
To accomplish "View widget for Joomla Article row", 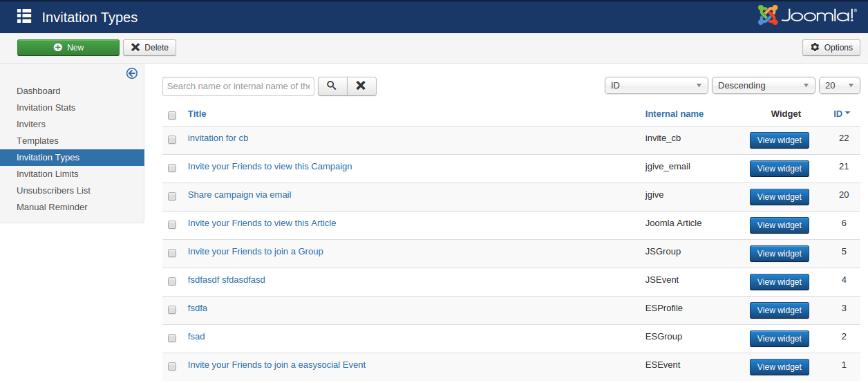I will click(779, 225).
